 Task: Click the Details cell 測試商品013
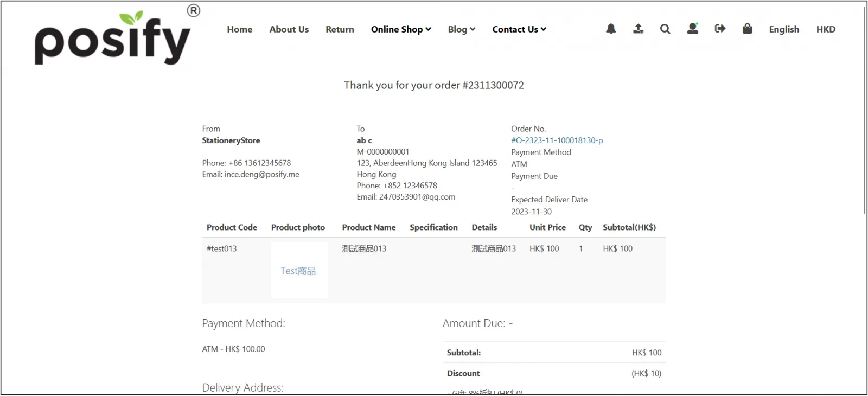494,248
